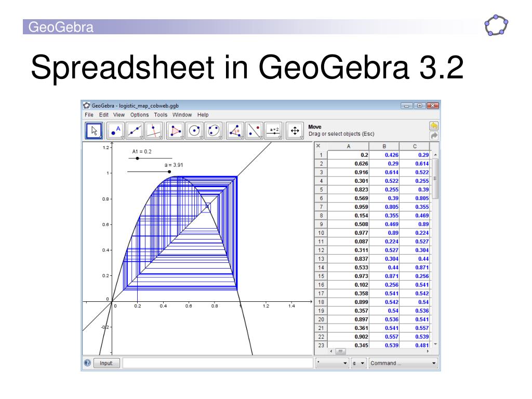Click the a = 3.91 slider handle
The width and height of the screenshot is (532, 399).
(169, 171)
